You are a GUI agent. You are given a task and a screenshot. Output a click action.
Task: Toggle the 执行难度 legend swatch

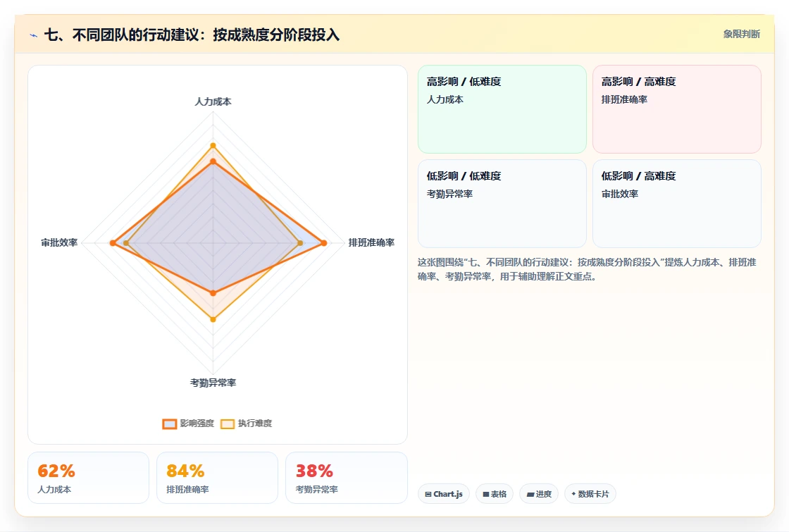click(x=228, y=423)
